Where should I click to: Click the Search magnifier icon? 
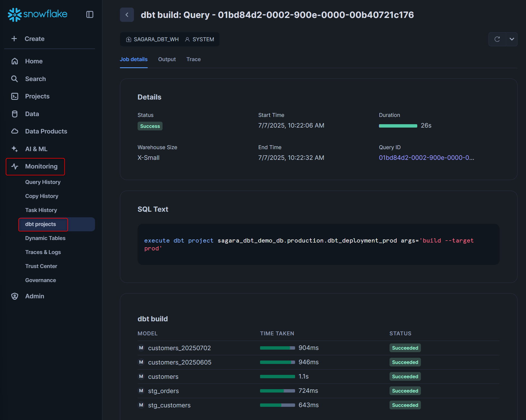pyautogui.click(x=15, y=79)
